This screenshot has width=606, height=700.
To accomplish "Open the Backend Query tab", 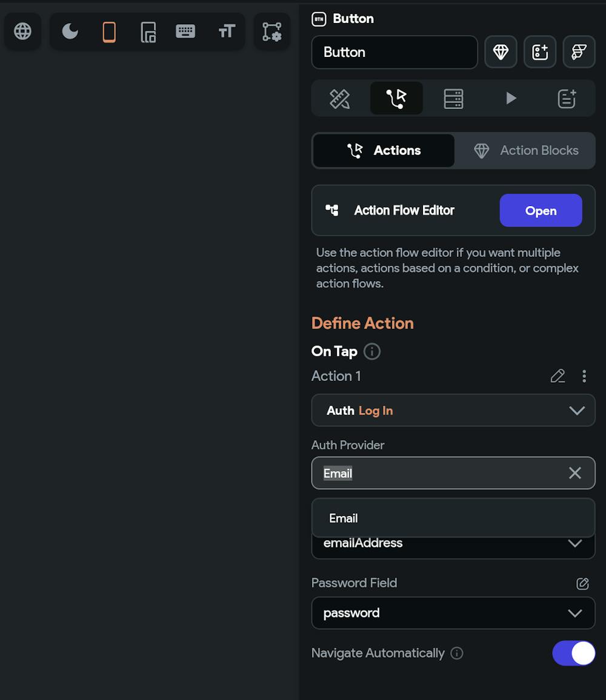I will coord(453,99).
